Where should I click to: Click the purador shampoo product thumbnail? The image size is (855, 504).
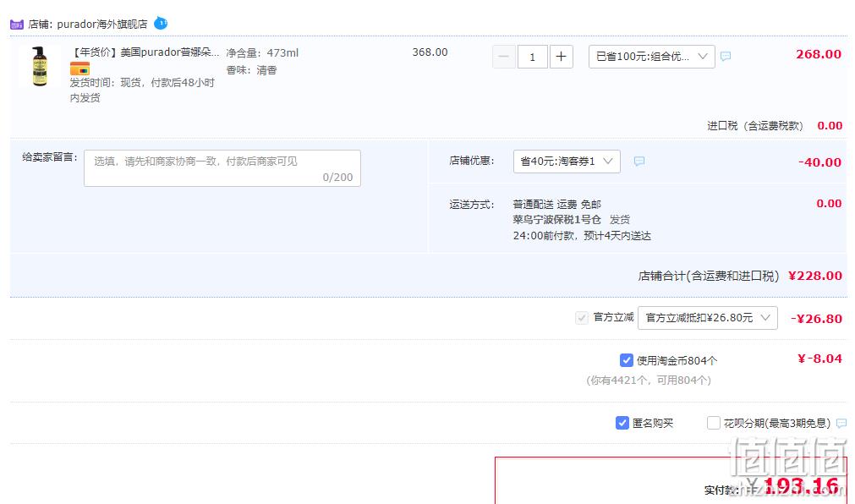[39, 66]
